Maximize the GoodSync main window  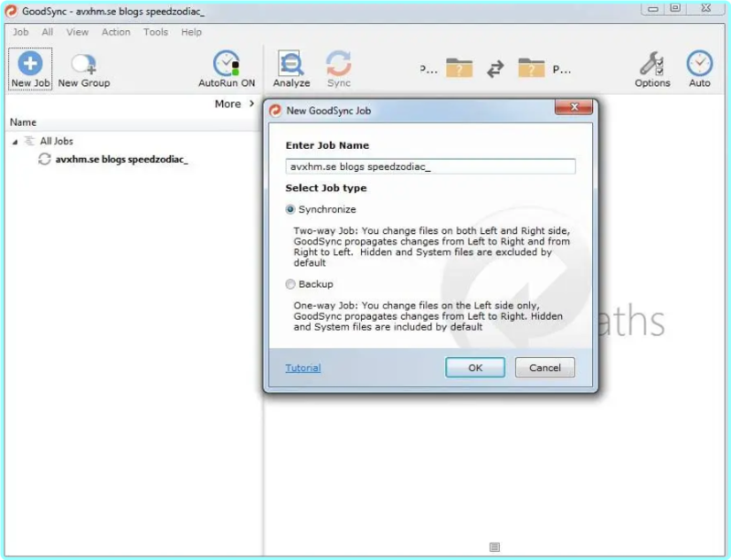[675, 8]
